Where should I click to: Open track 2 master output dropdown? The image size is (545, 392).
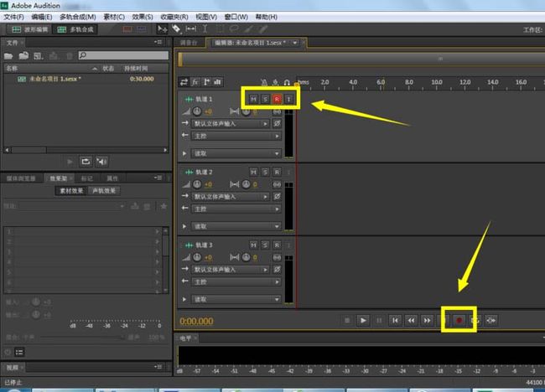(236, 209)
